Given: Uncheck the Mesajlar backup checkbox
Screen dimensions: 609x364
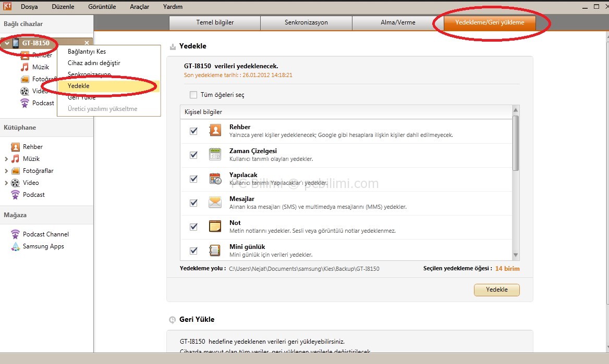Looking at the screenshot, I should pos(193,203).
